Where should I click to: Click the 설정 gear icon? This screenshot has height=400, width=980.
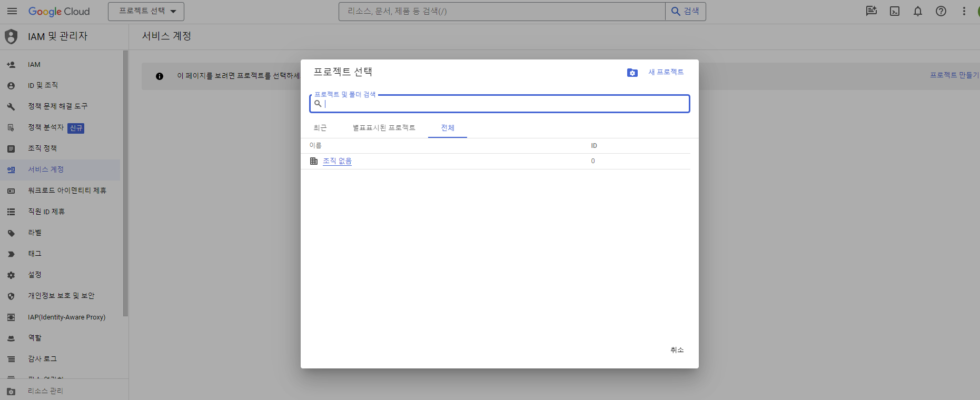11,275
